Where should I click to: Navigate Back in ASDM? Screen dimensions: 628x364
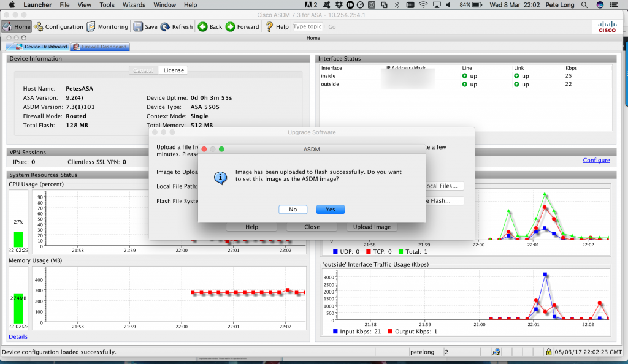point(209,26)
